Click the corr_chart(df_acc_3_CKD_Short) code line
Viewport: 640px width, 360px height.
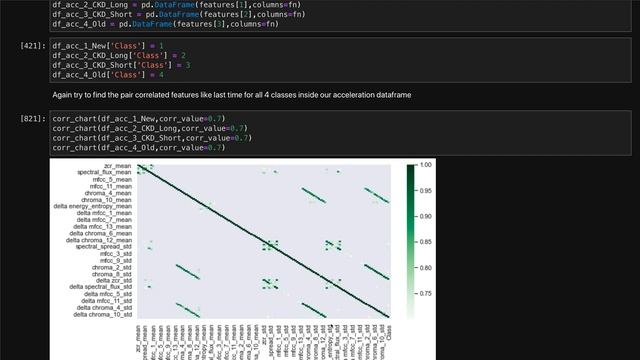click(x=152, y=138)
